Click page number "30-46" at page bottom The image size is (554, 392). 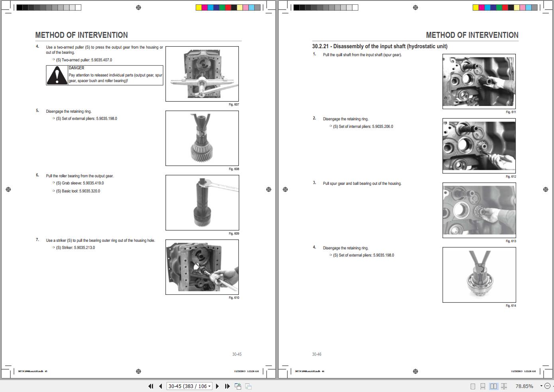pyautogui.click(x=317, y=354)
